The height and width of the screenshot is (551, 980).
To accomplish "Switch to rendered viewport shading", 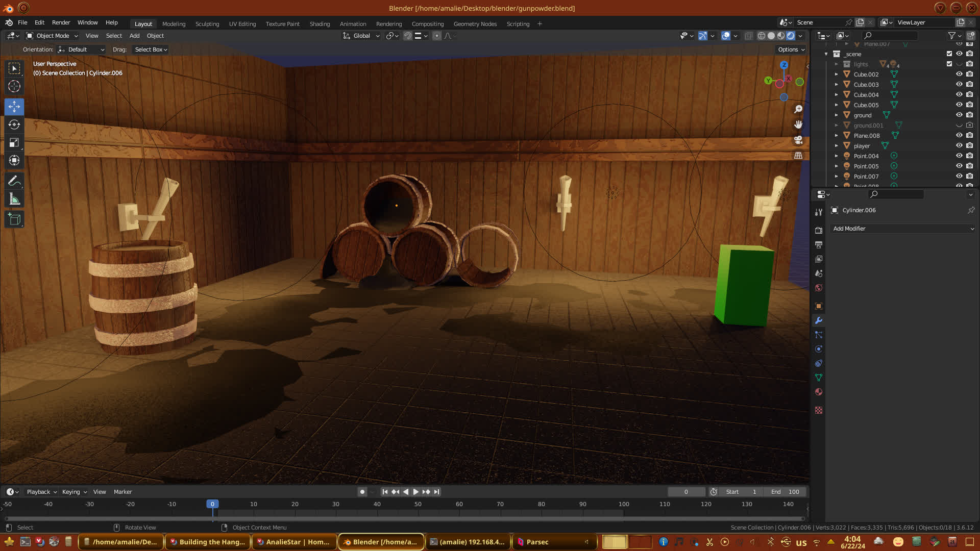I will pyautogui.click(x=791, y=36).
